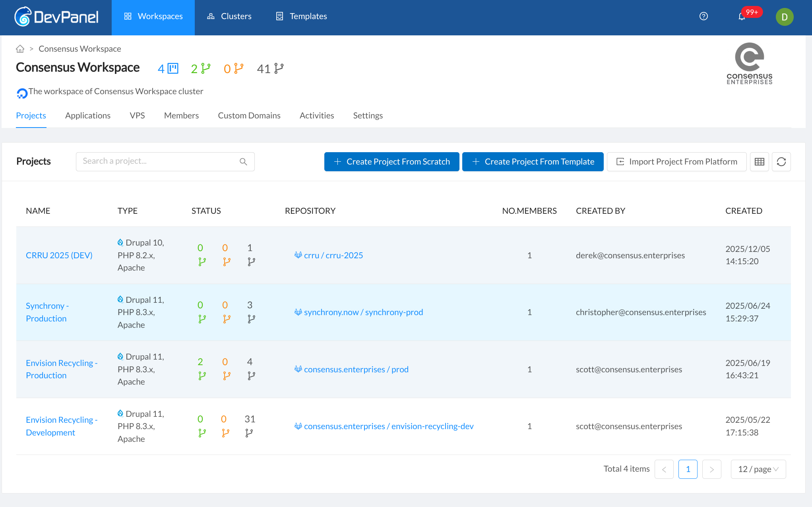Viewport: 812px width, 507px height.
Task: Click the 2025/12/05 14:15:20 created date
Action: (748, 255)
